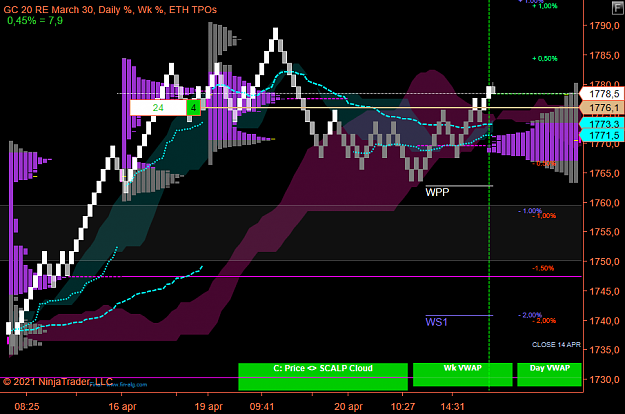Click the 1750,0 price axis label
The image size is (625, 414).
604,261
